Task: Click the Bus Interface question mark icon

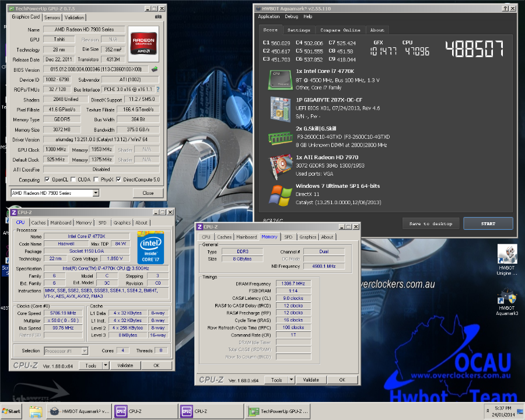Action: point(157,89)
